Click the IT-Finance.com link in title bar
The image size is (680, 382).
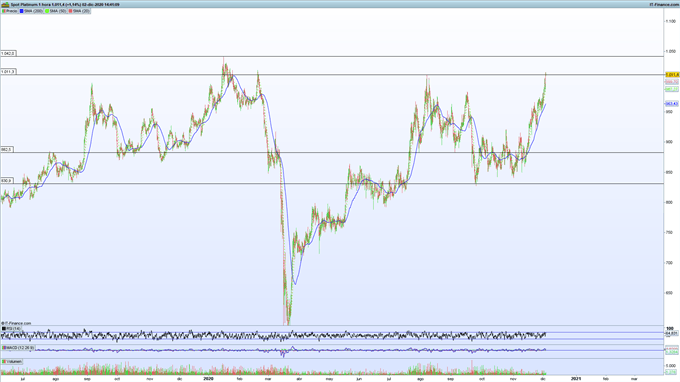click(664, 4)
